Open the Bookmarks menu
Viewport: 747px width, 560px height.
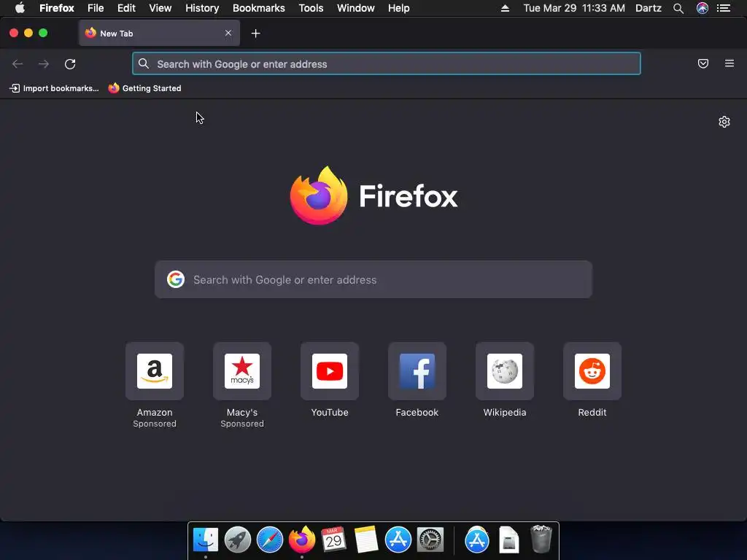[259, 8]
